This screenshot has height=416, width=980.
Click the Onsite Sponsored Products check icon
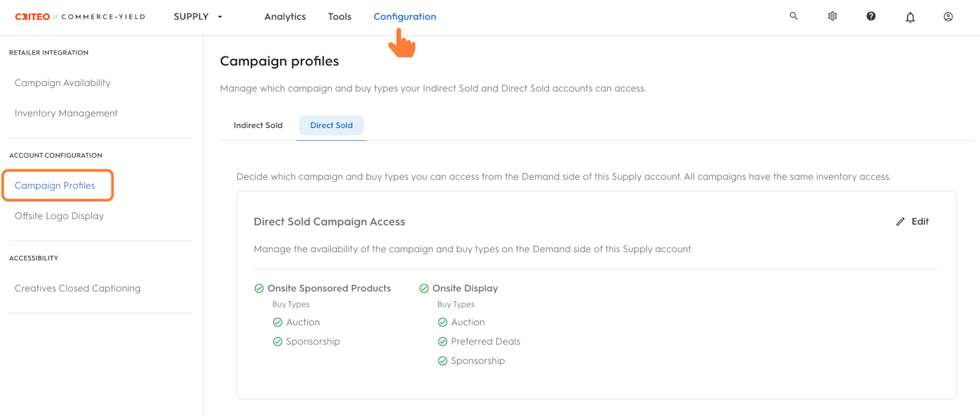click(x=259, y=289)
